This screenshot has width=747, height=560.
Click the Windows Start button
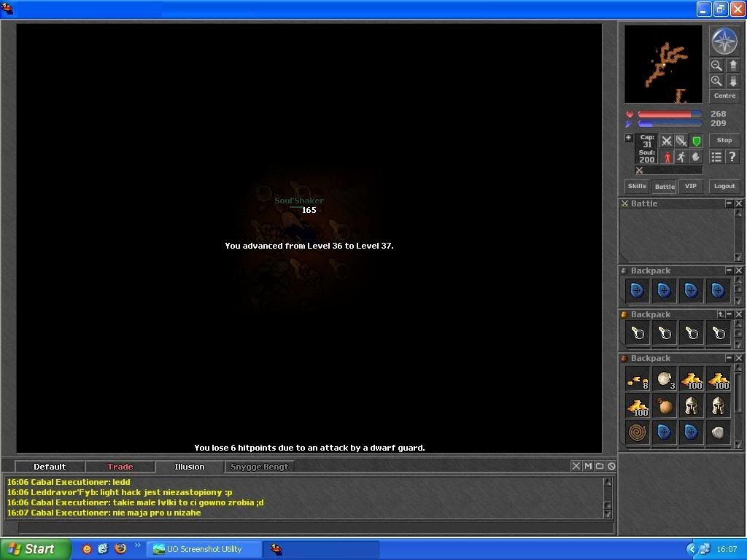pyautogui.click(x=35, y=549)
